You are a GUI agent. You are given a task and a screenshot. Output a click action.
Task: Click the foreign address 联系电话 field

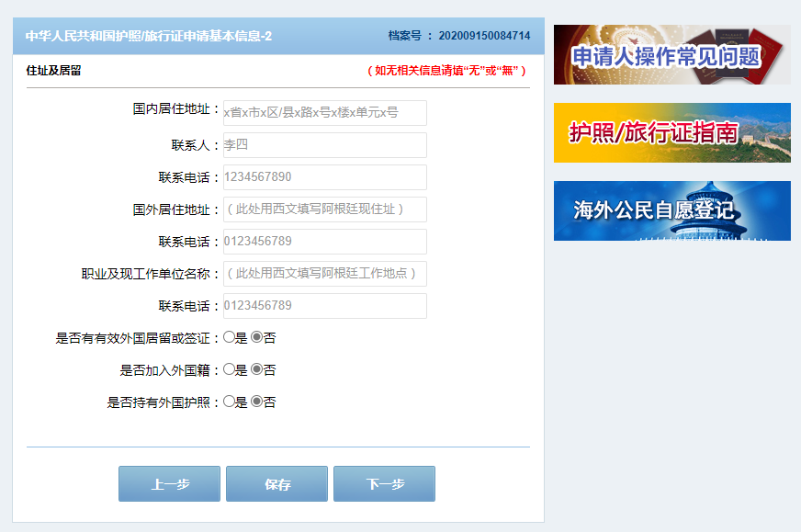(324, 241)
